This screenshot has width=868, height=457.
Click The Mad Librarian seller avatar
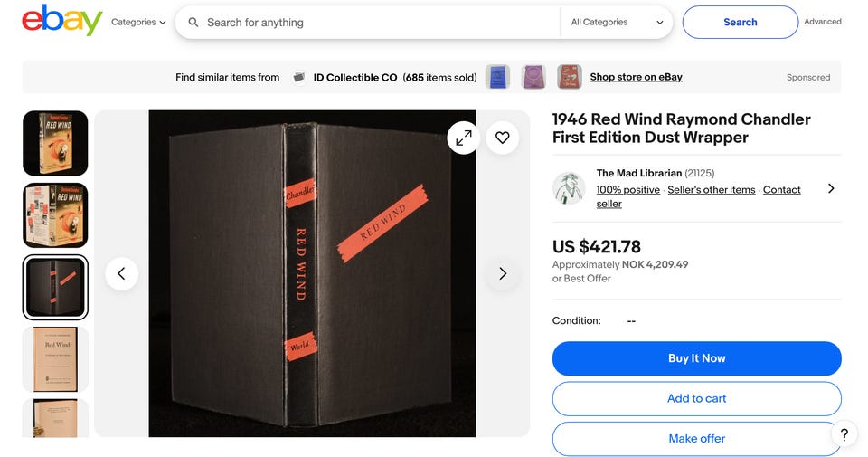569,188
